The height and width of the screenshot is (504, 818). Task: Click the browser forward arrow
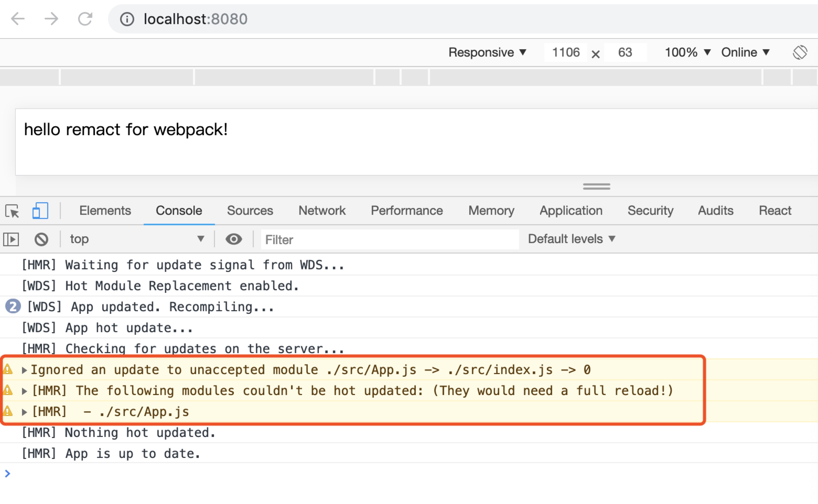tap(51, 19)
